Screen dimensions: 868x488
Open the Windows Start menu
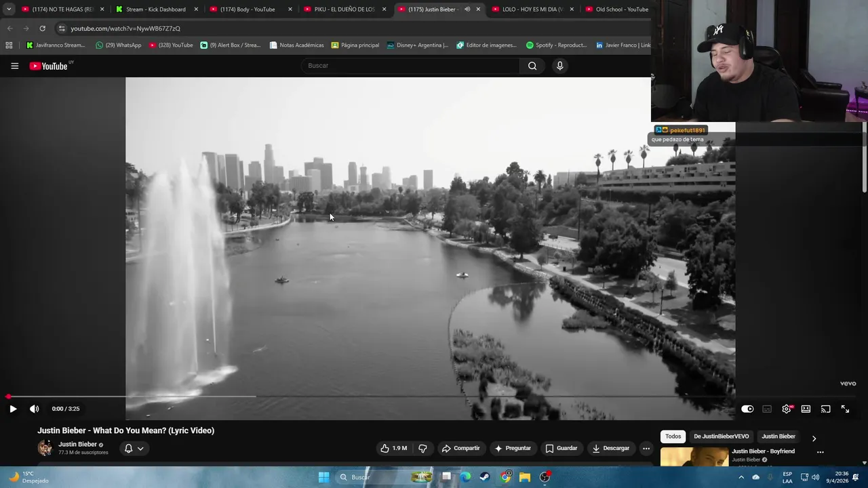pos(323,477)
